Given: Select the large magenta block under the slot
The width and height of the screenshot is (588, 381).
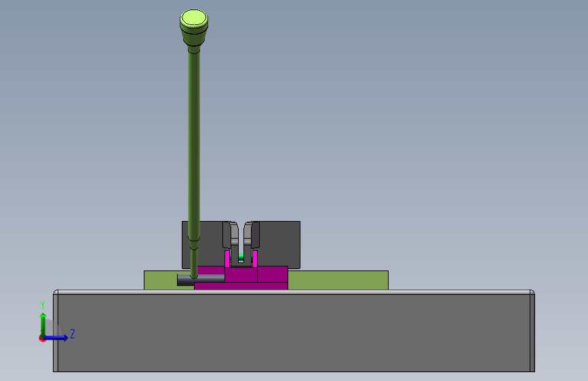Looking at the screenshot, I should (241, 275).
